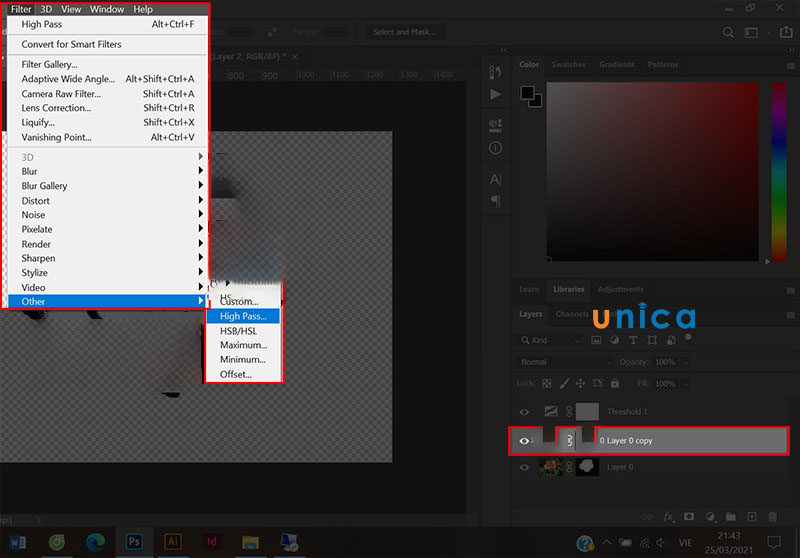Image resolution: width=800 pixels, height=558 pixels.
Task: Open Illustrator from the Windows taskbar
Action: tap(172, 541)
